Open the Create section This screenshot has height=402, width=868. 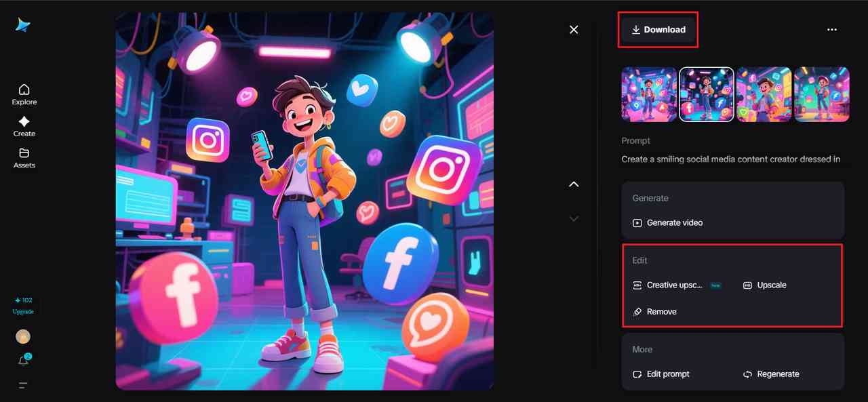point(24,126)
